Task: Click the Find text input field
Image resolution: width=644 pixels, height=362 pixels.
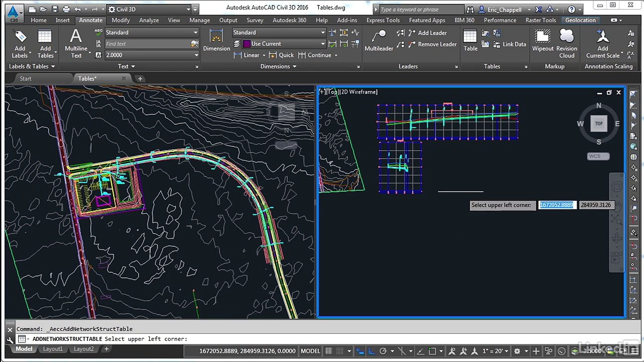Action: (147, 44)
